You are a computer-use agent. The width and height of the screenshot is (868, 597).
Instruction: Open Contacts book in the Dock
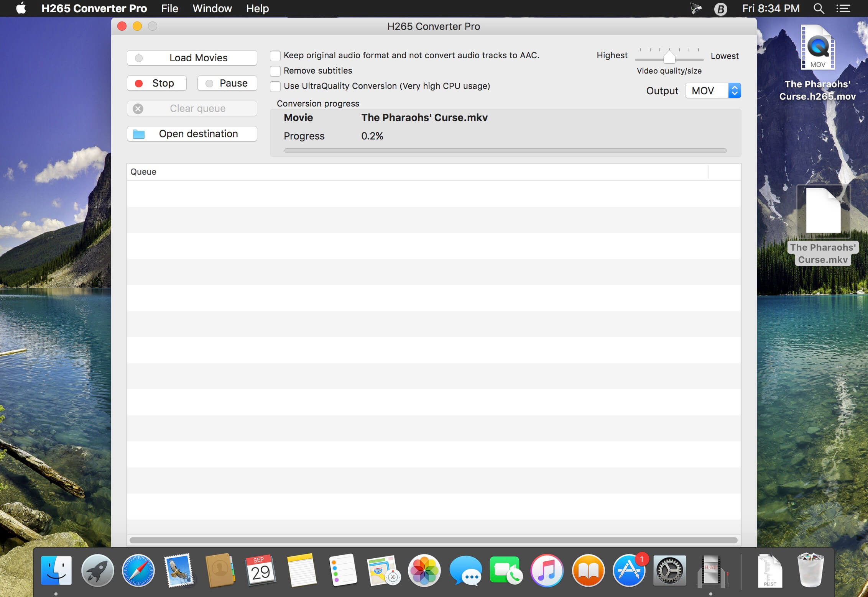click(220, 571)
